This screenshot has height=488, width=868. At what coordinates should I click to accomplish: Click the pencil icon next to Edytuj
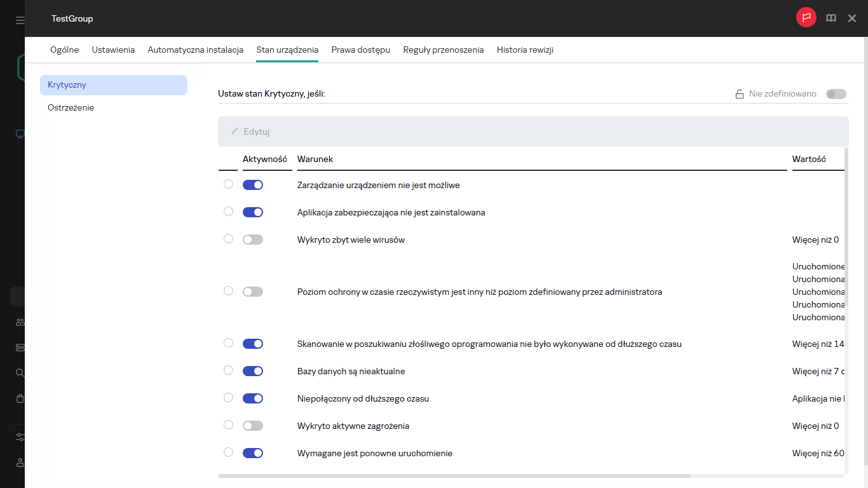click(234, 132)
